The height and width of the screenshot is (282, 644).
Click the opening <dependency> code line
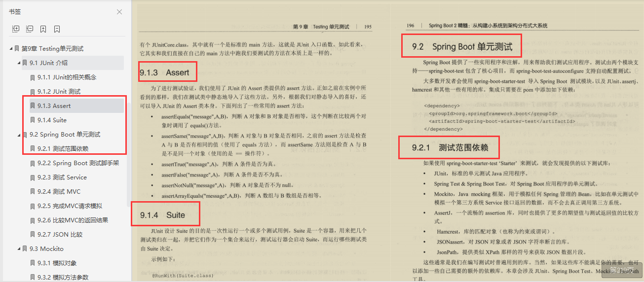pos(442,106)
